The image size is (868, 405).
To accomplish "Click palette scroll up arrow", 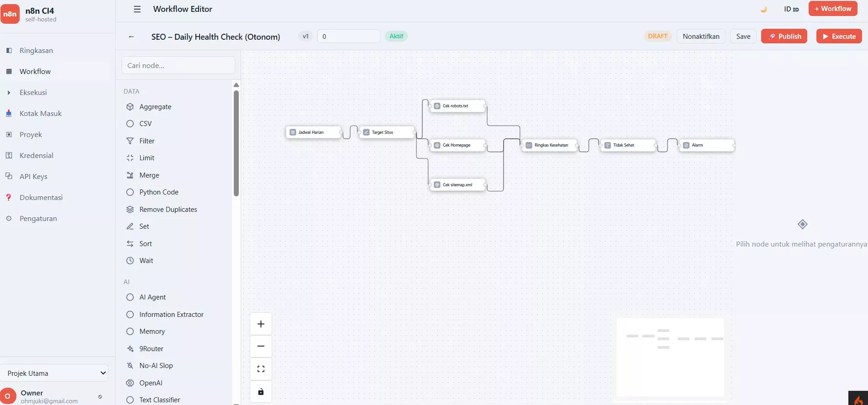I will 236,85.
